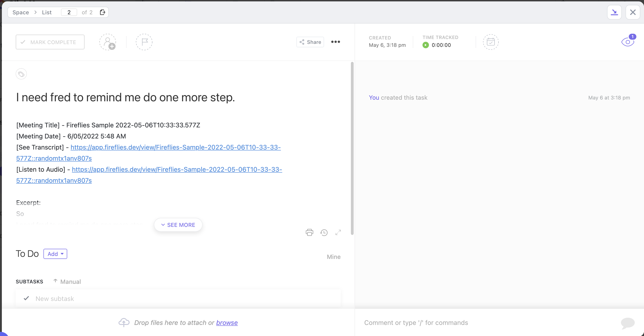Click the Meeting Title text line
This screenshot has height=336, width=644.
click(x=108, y=125)
